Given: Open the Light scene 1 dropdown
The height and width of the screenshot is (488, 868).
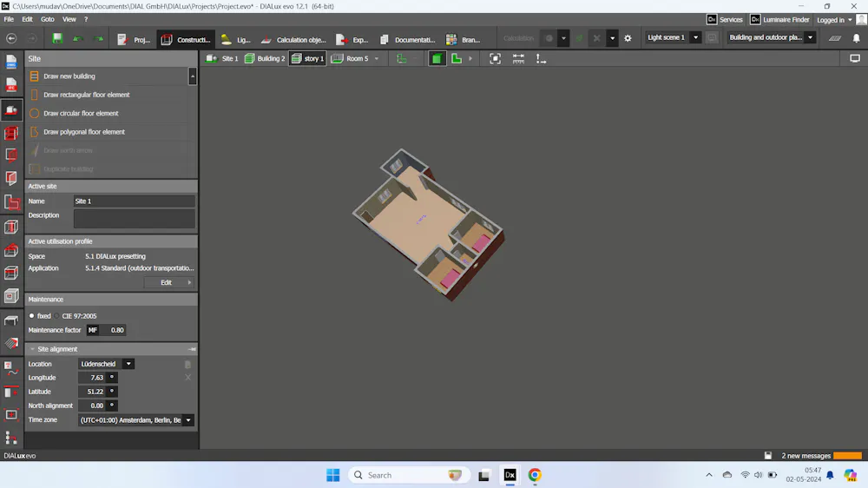Looking at the screenshot, I should (696, 37).
